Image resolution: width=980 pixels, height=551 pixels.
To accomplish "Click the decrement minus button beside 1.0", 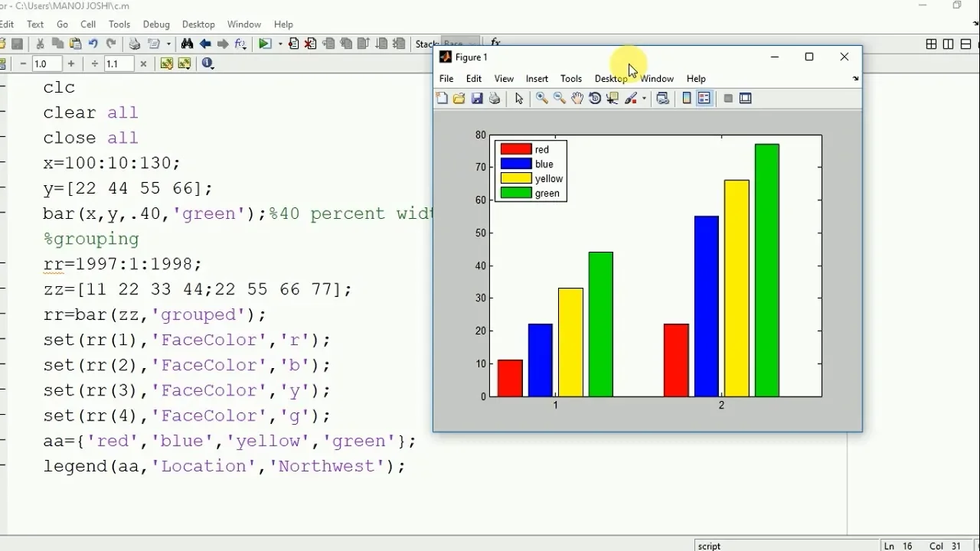I will [x=23, y=64].
